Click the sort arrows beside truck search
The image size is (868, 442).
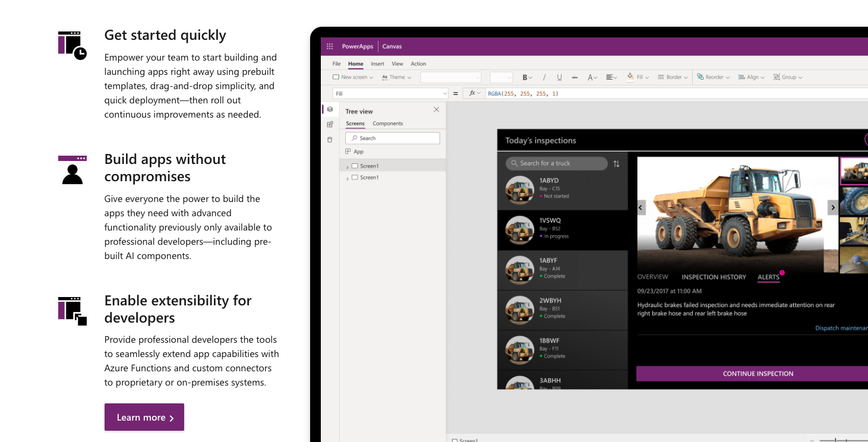click(616, 163)
